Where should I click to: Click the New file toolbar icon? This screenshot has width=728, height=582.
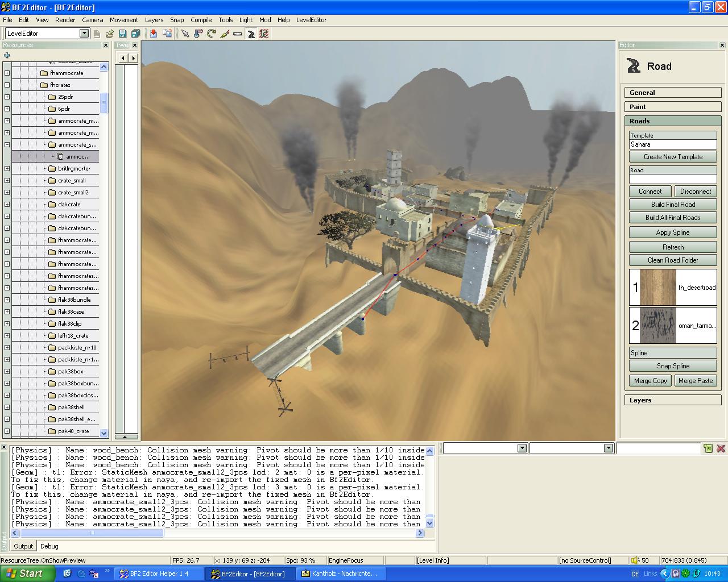97,34
